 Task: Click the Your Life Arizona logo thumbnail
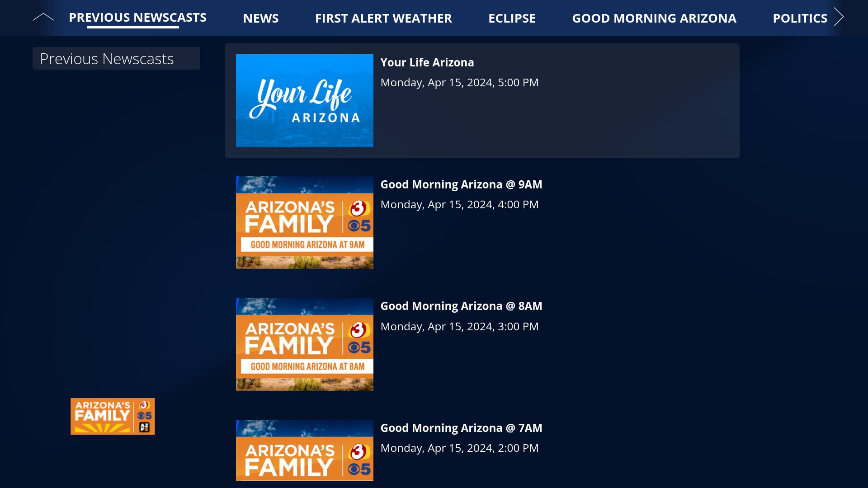coord(304,100)
